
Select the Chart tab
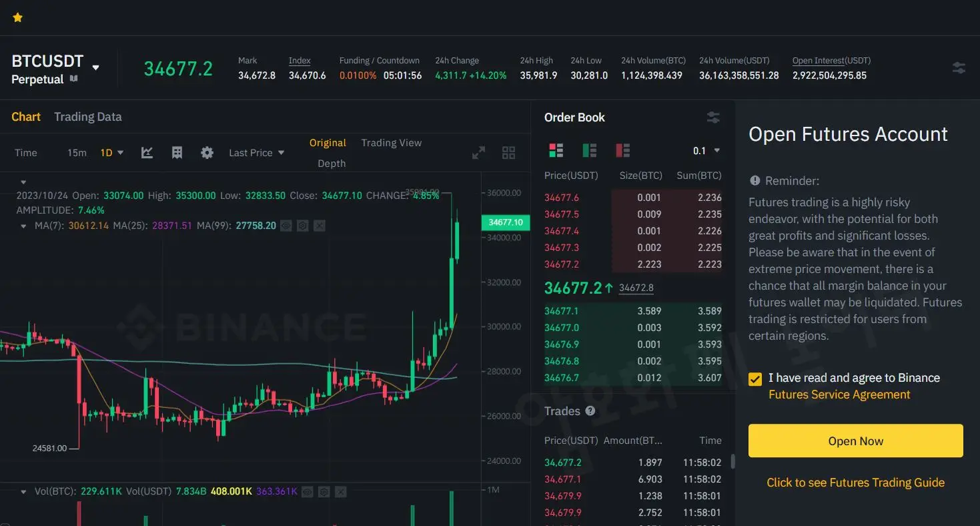point(26,117)
